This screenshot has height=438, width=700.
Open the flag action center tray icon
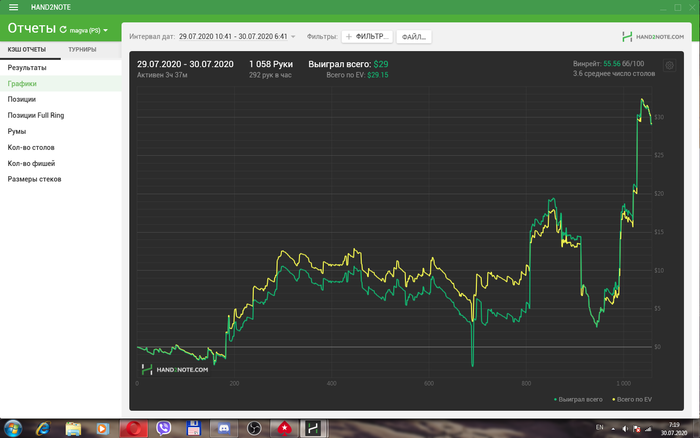[637, 429]
